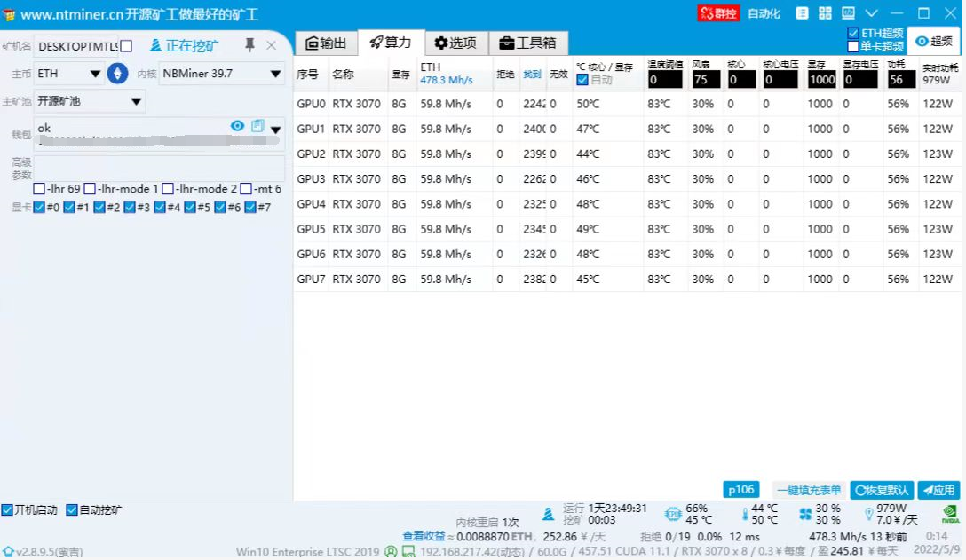Click the 恢复默认 restore defaults button

pyautogui.click(x=881, y=490)
